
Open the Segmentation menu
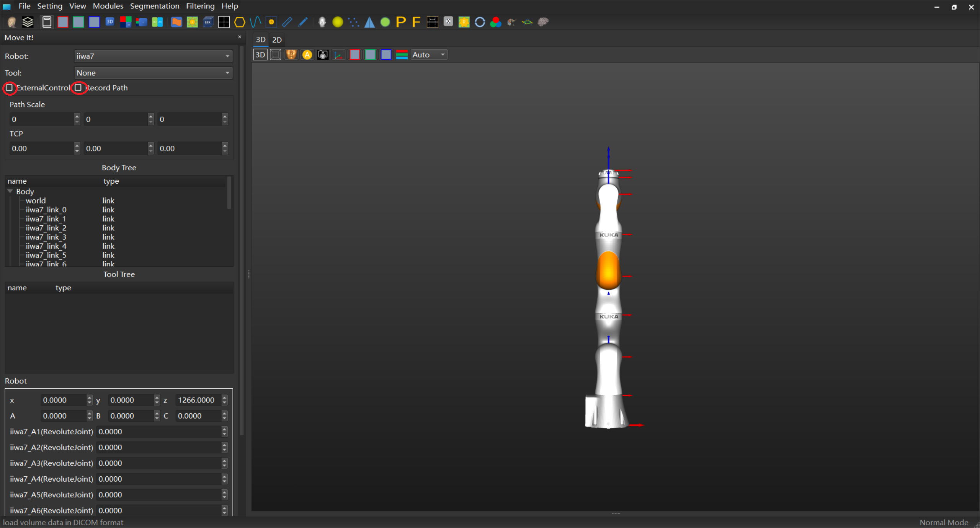[154, 6]
